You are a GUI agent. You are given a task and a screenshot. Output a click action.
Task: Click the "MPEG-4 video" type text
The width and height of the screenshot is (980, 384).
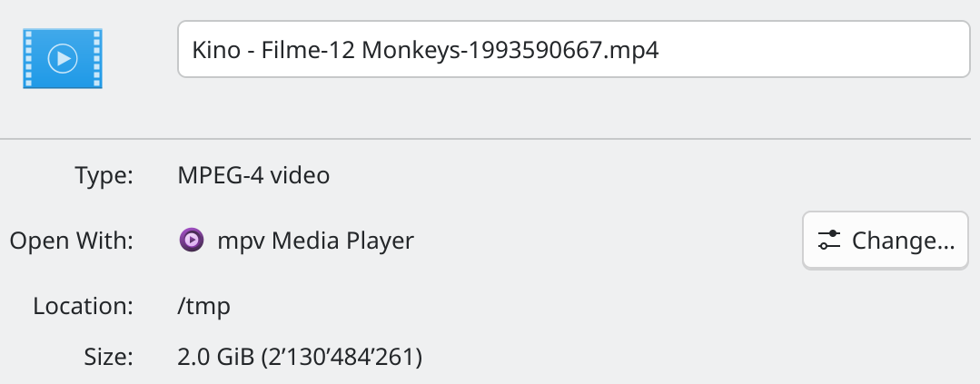(253, 174)
